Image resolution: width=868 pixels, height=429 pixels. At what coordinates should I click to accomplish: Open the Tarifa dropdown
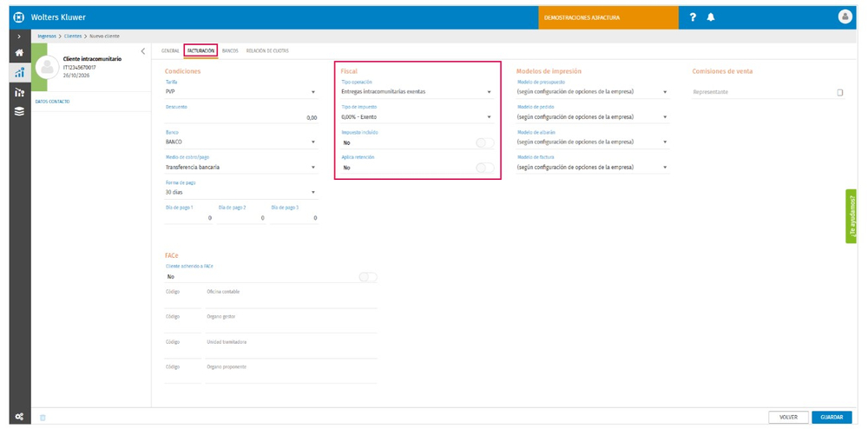click(x=241, y=92)
